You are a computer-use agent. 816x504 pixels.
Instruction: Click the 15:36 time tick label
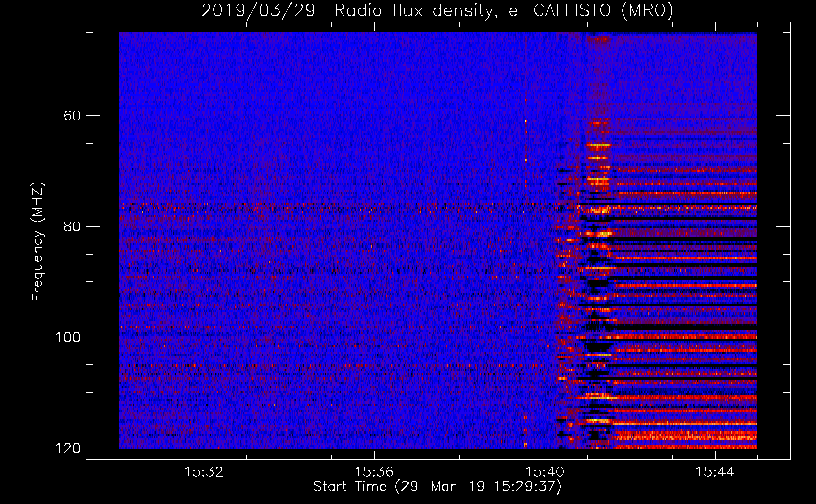pos(374,472)
